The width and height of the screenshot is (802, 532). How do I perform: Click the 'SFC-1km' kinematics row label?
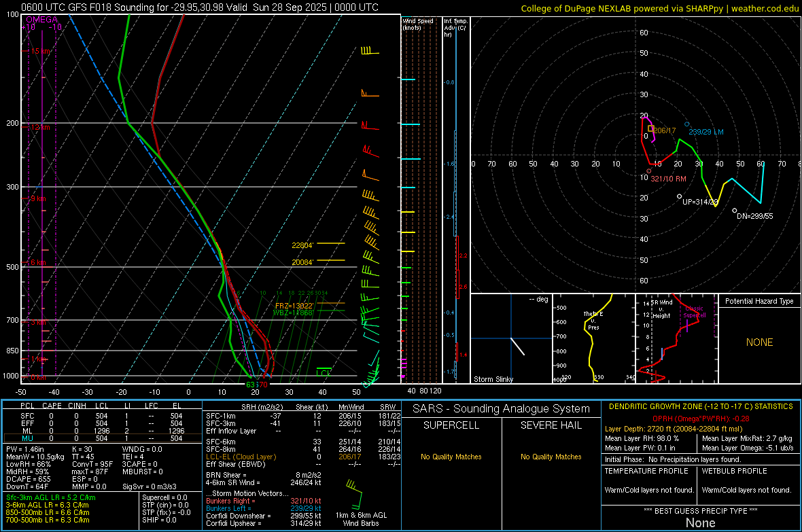(221, 416)
